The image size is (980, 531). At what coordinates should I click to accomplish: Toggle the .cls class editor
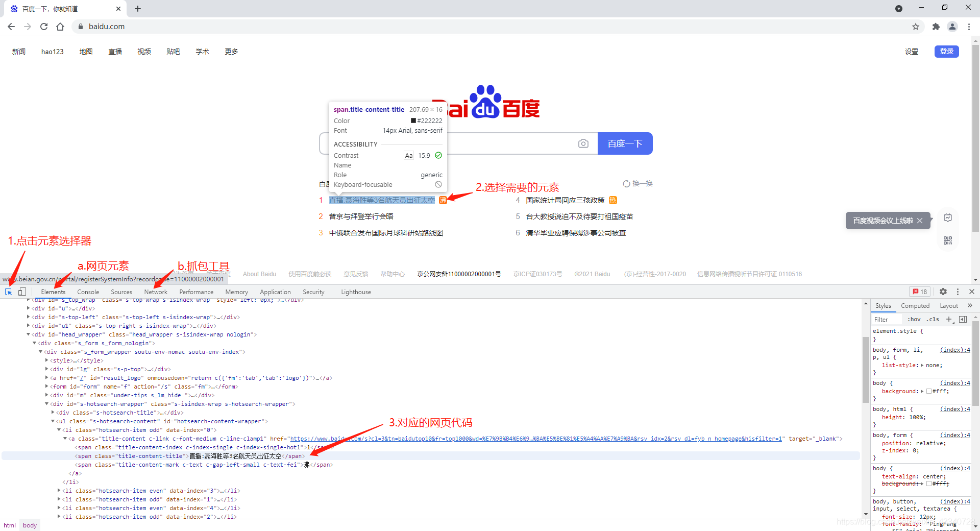pyautogui.click(x=933, y=319)
